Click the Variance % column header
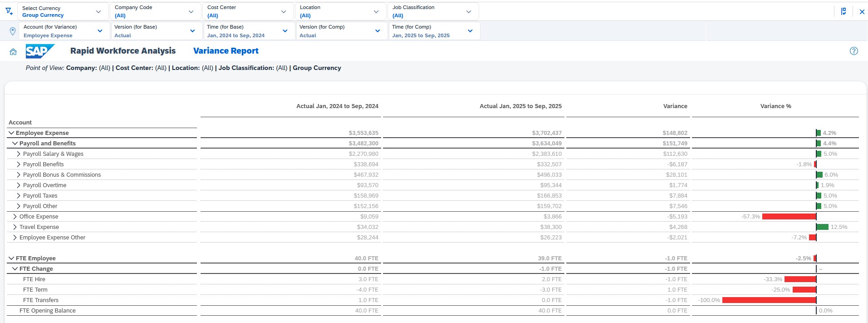The height and width of the screenshot is (323, 868). 775,106
